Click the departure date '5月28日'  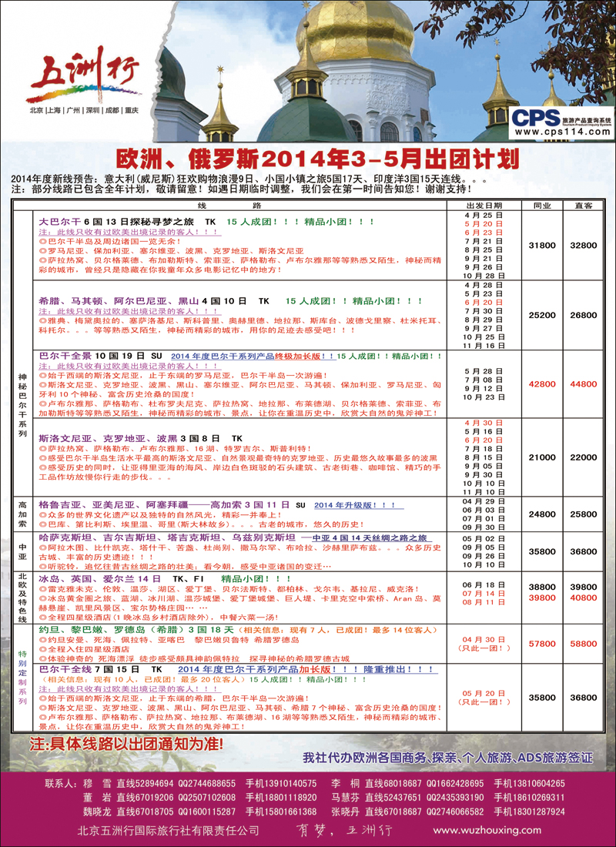pyautogui.click(x=483, y=372)
